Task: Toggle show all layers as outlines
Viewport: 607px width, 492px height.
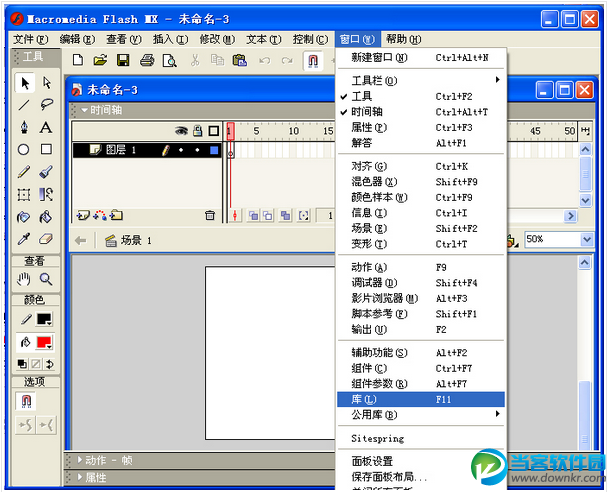Action: point(214,131)
